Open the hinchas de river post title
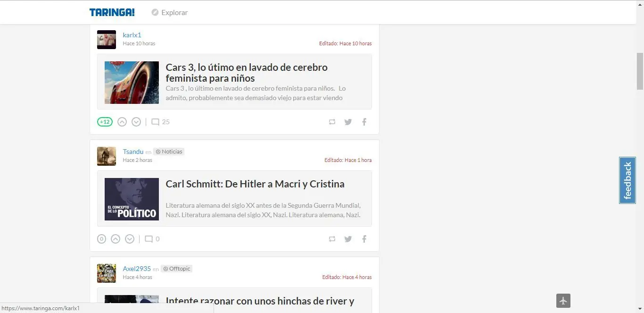 coord(260,301)
